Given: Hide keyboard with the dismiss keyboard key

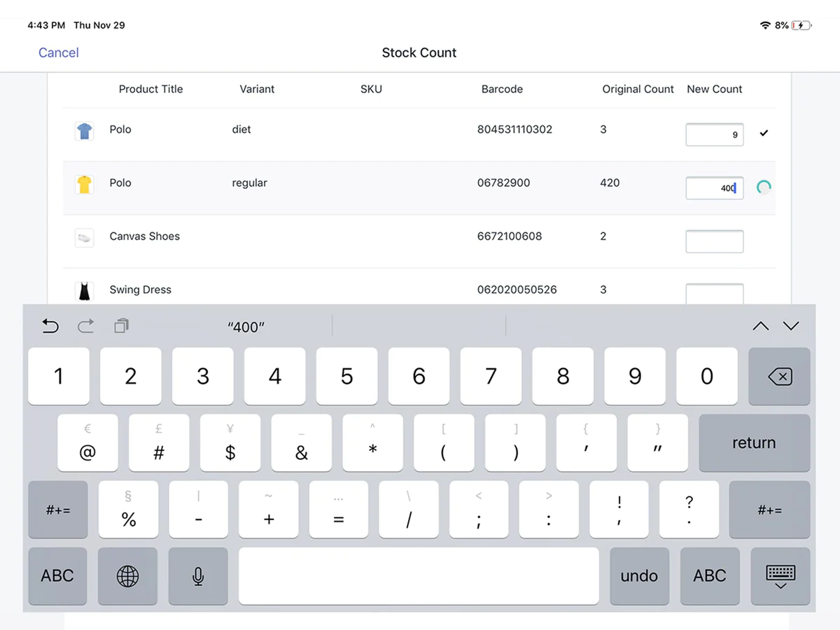Looking at the screenshot, I should click(780, 576).
